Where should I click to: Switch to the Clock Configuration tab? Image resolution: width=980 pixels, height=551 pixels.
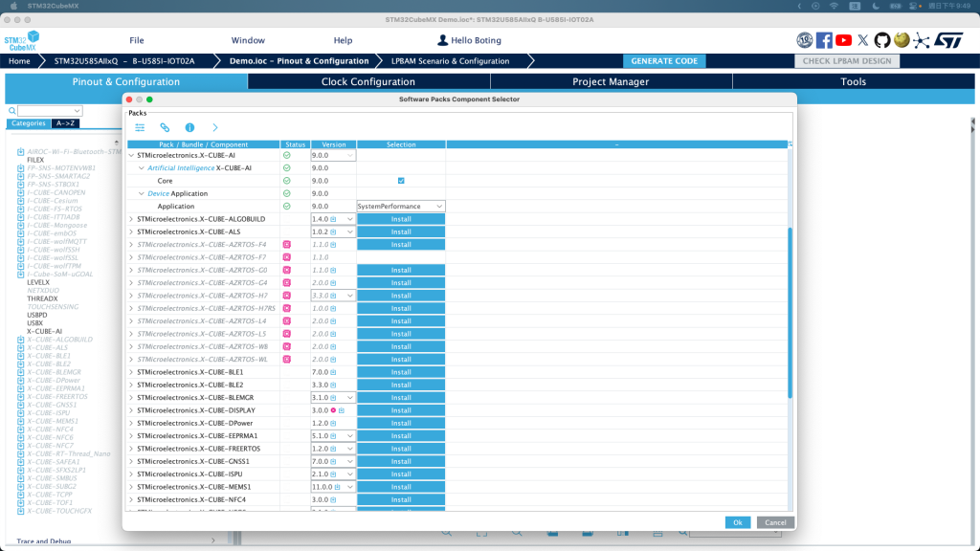pyautogui.click(x=368, y=82)
